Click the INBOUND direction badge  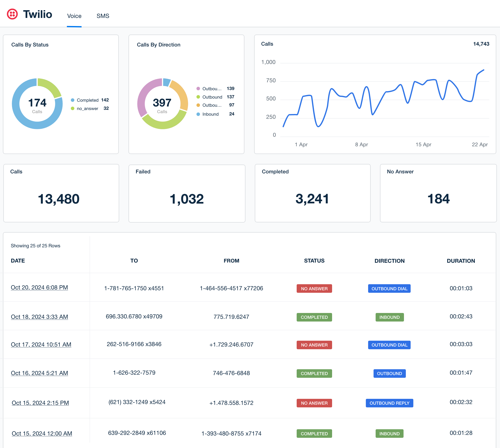click(389, 317)
